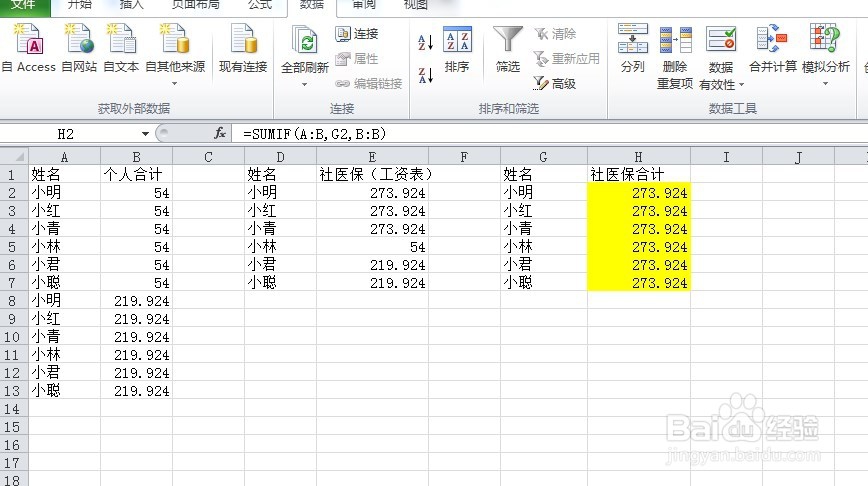Image resolution: width=868 pixels, height=486 pixels.
Task: Open the Connections (连接) button
Action: click(x=357, y=34)
